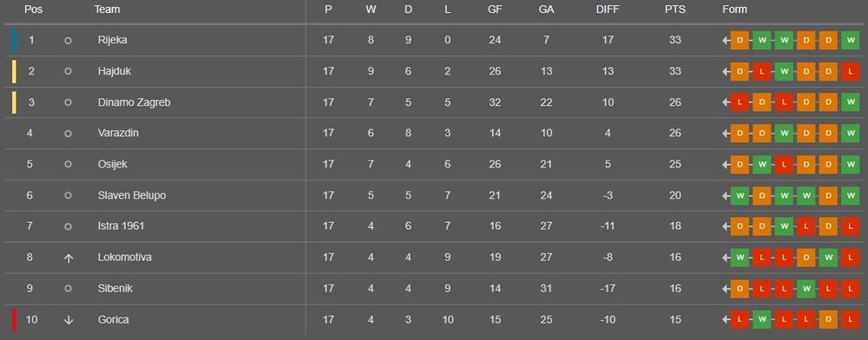Click the left arrow before Hajduk's form
Image resolution: width=868 pixels, height=340 pixels.
(726, 72)
